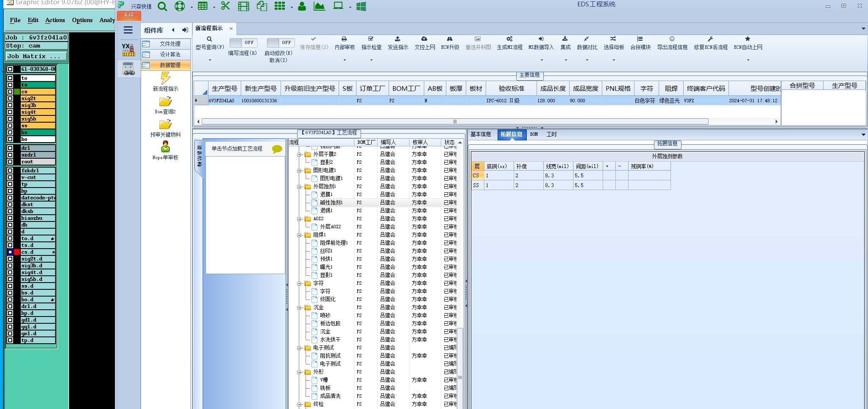Open the Actions menu in Graphic Editor
This screenshot has width=868, height=409.
pyautogui.click(x=55, y=20)
